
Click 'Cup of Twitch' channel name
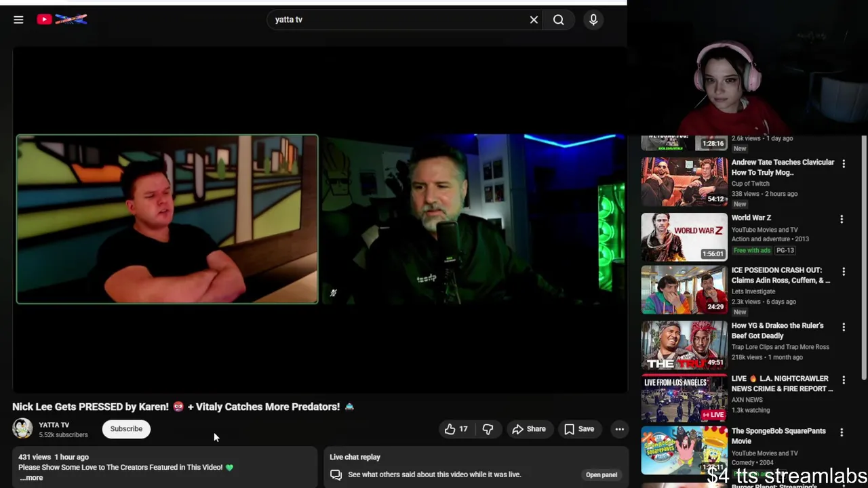(x=750, y=184)
